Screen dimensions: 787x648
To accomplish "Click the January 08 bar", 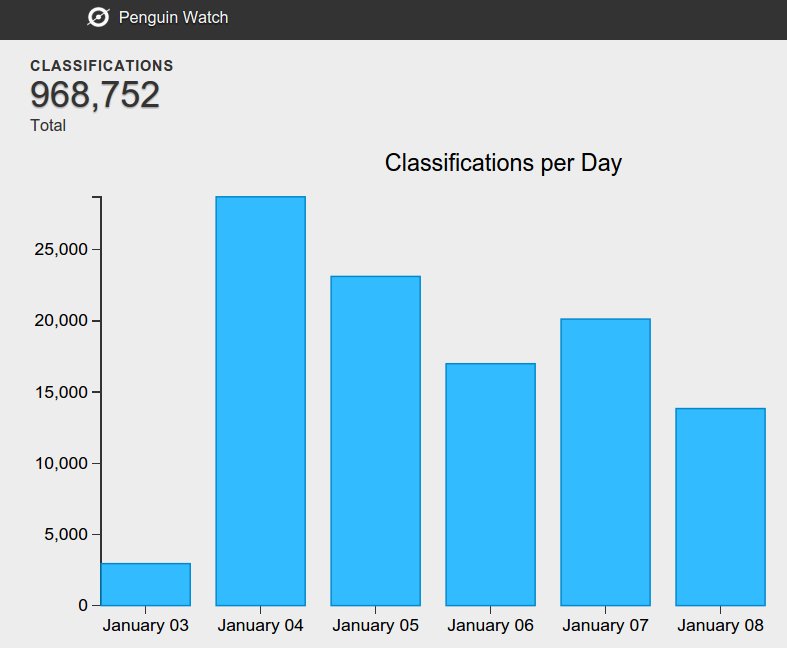I will click(720, 506).
